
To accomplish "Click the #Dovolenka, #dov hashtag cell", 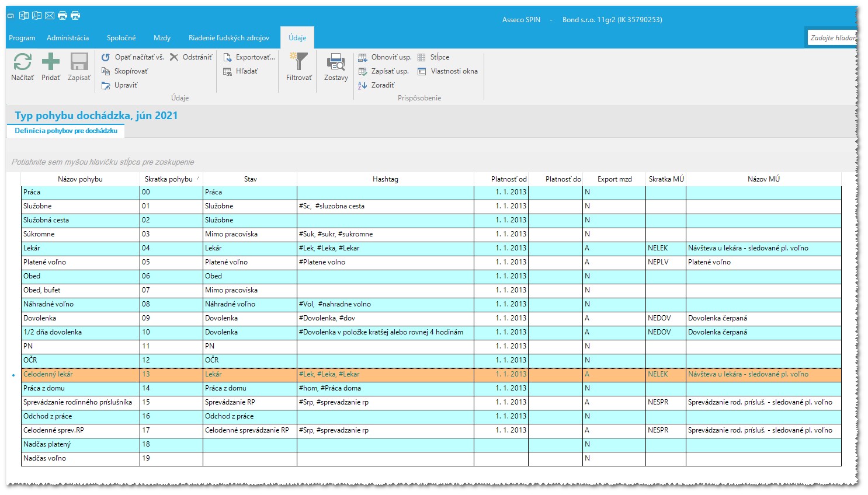I will [386, 318].
